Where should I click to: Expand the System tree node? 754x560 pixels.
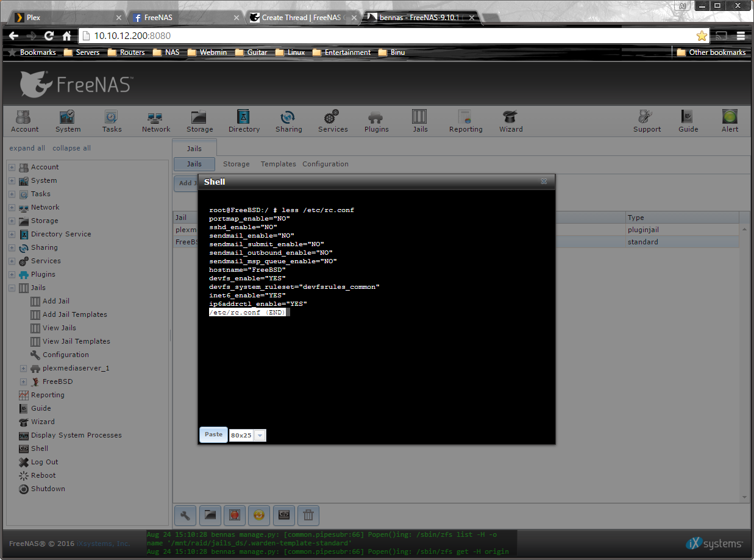tap(12, 180)
